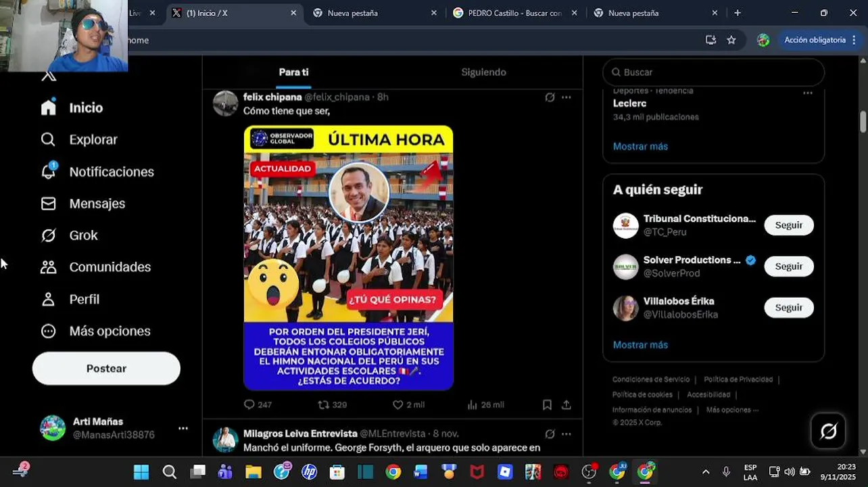Screen dimensions: 868x487
Task: Open Más opciones menu
Action: (95, 331)
